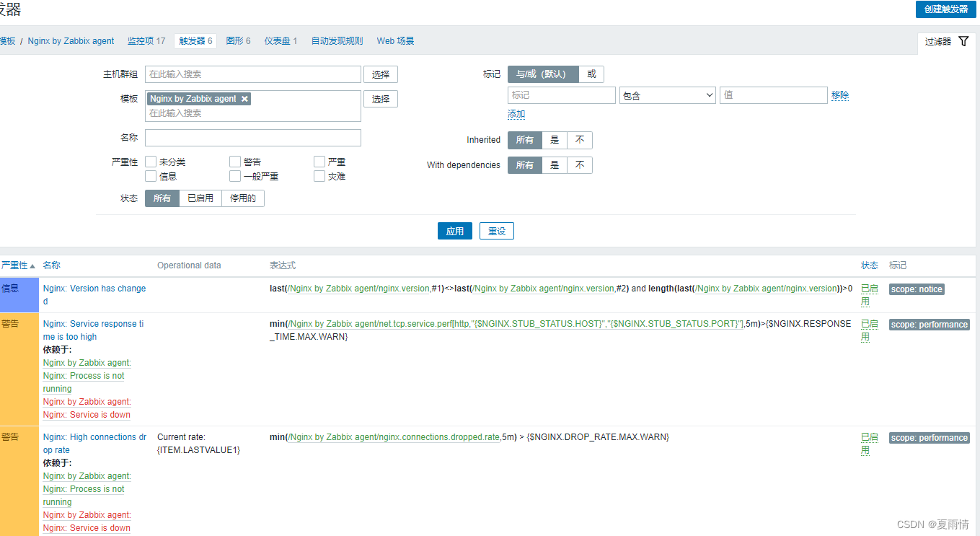Sort by severity column arrow
Image resolution: width=980 pixels, height=536 pixels.
pos(32,265)
